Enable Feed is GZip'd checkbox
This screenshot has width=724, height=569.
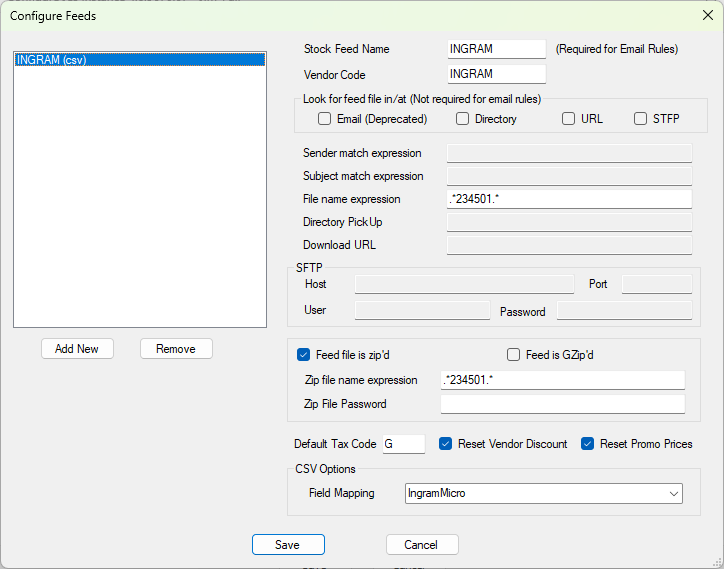click(513, 355)
